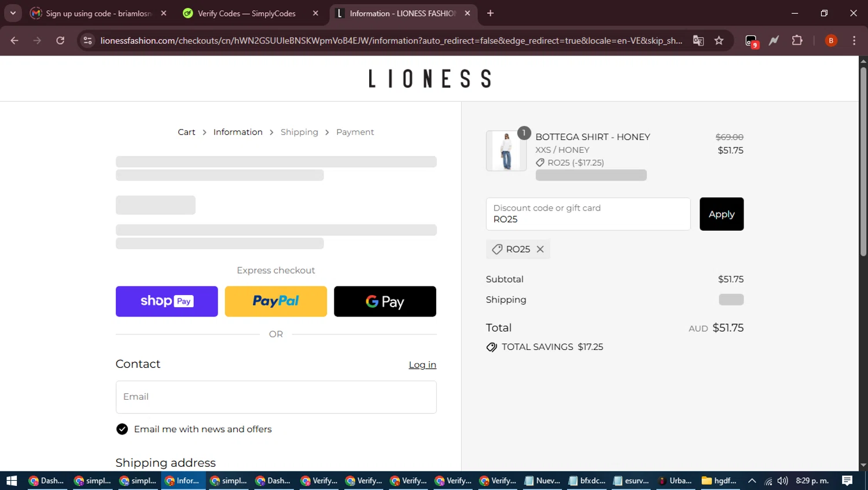Open the bfxdc... Notepad taskbar item
The width and height of the screenshot is (868, 490).
point(587,481)
